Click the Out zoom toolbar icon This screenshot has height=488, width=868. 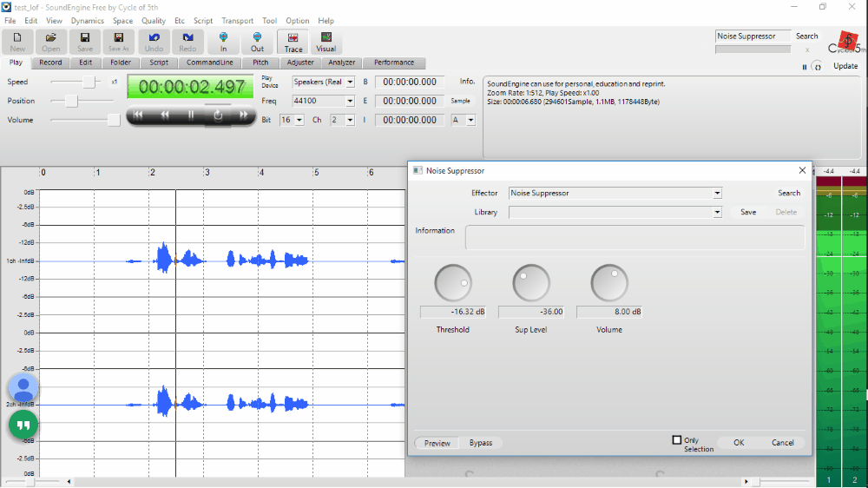[257, 42]
